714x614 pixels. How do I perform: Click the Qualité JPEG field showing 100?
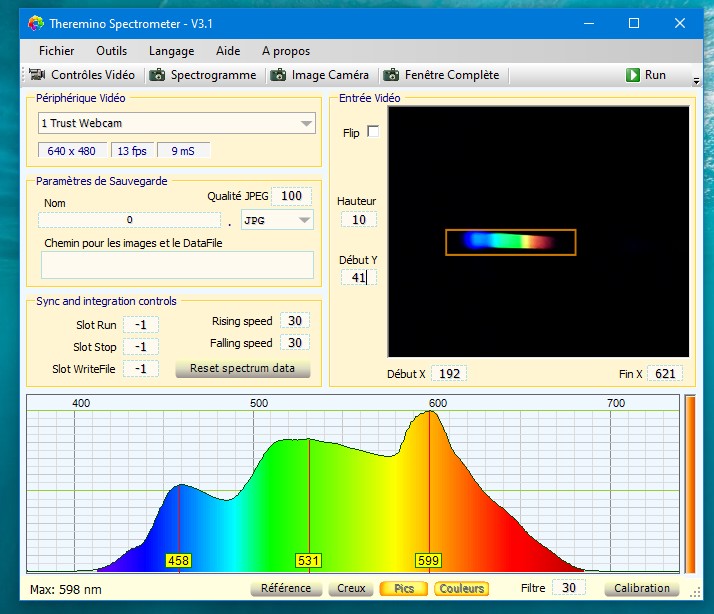point(291,196)
